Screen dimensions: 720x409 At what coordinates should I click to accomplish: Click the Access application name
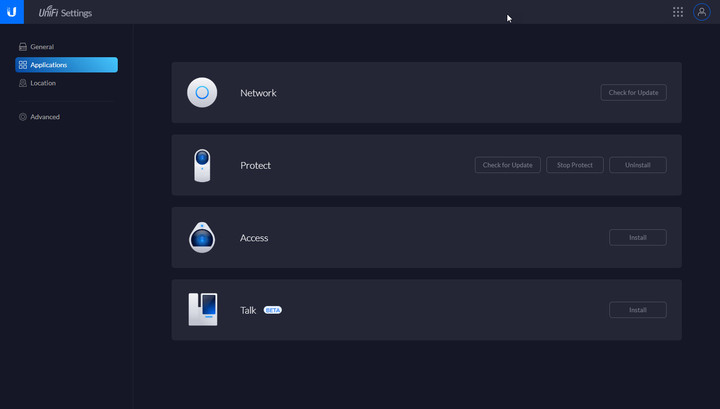[254, 238]
